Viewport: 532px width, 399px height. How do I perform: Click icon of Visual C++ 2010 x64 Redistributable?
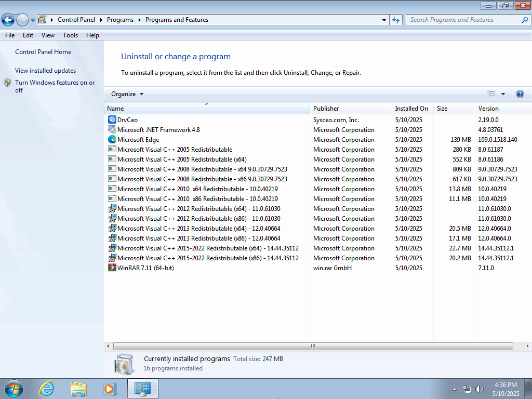pos(112,189)
